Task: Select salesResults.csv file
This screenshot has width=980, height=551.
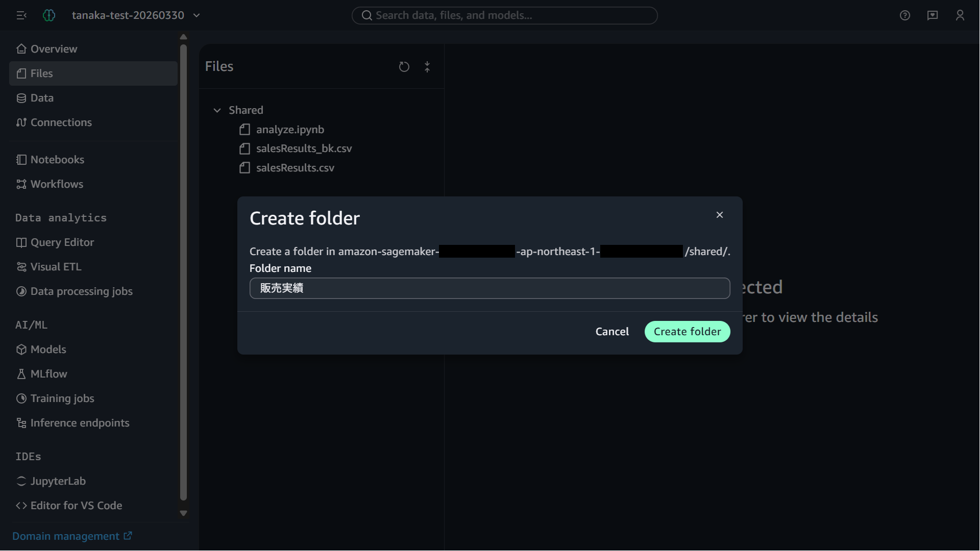Action: click(295, 168)
